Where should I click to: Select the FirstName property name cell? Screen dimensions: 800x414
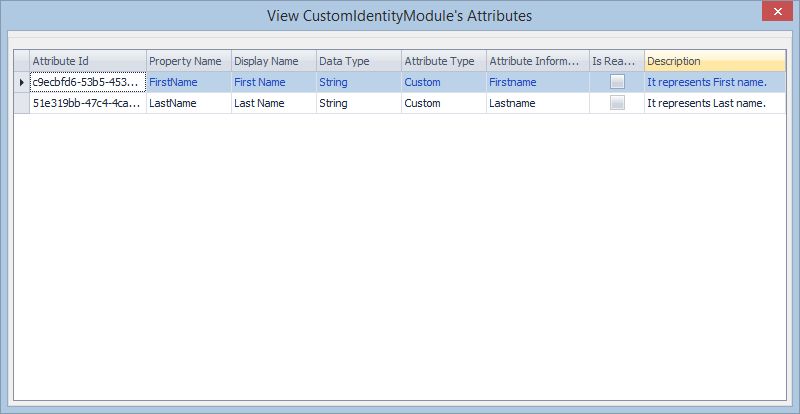click(189, 82)
